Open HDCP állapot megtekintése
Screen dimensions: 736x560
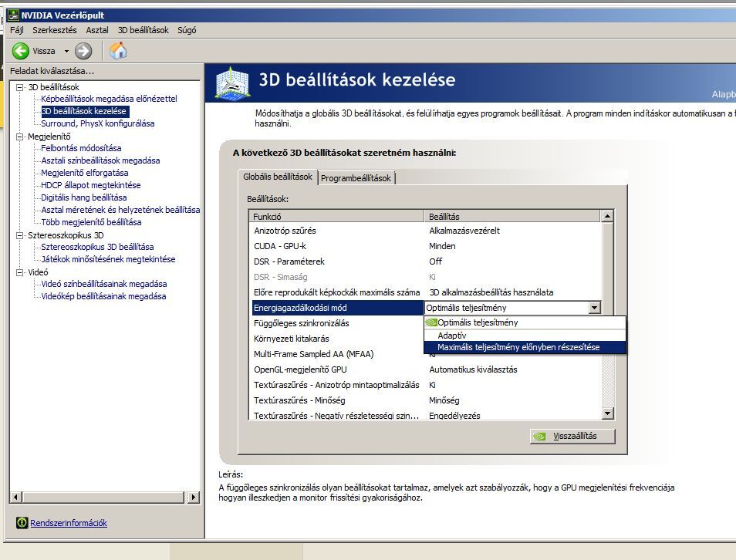coord(90,185)
